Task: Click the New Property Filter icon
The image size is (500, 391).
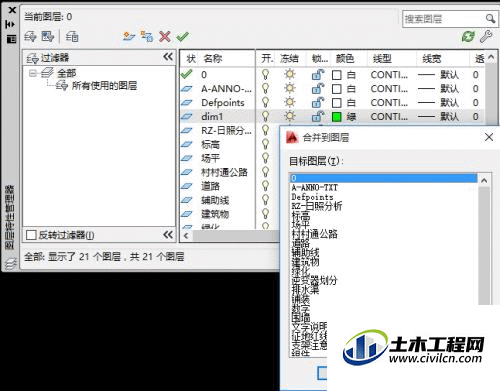Action: pos(30,36)
